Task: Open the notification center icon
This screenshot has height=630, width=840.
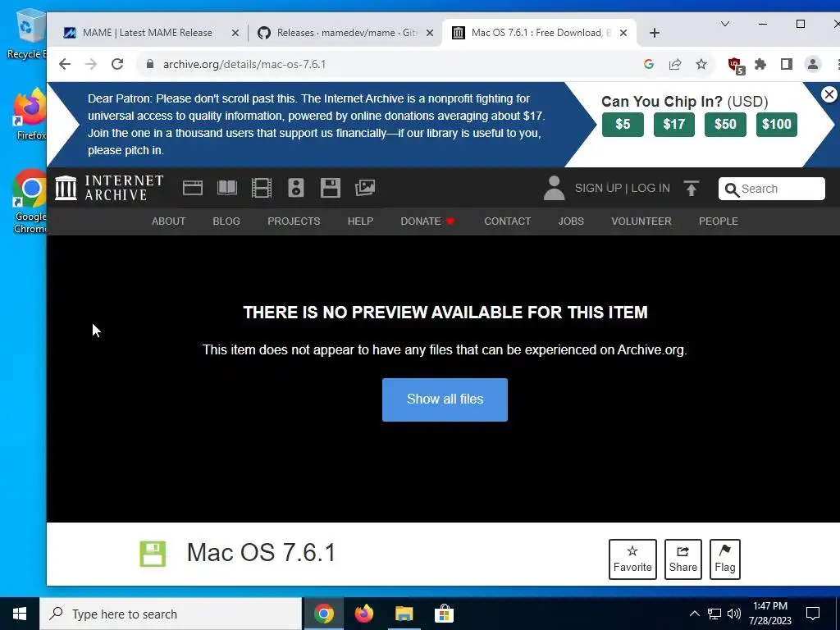Action: pyautogui.click(x=813, y=614)
